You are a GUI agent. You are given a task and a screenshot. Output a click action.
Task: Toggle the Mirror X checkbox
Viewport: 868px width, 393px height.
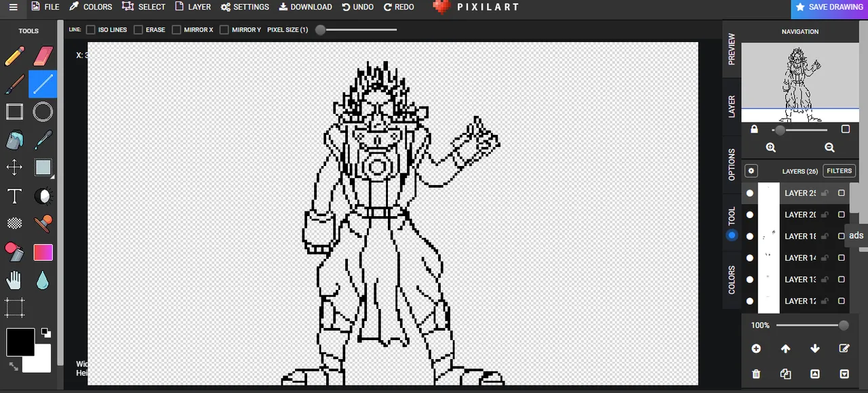pos(176,30)
